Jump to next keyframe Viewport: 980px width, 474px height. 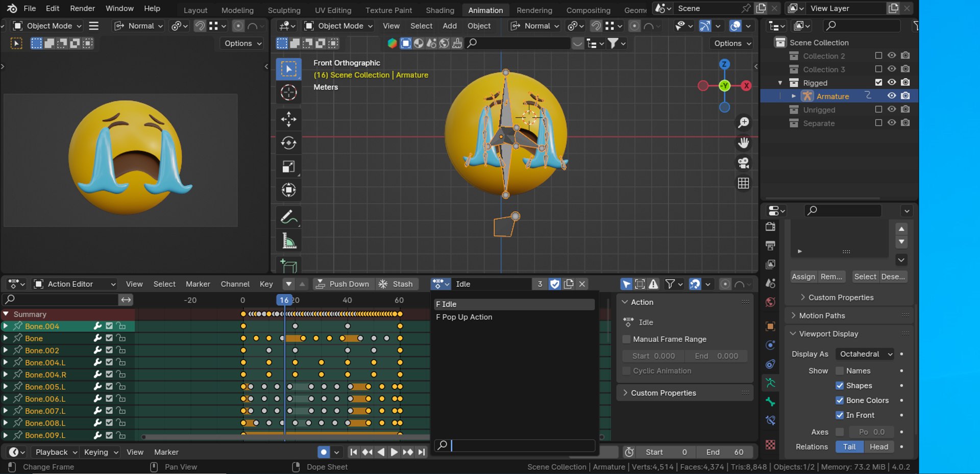(x=408, y=452)
